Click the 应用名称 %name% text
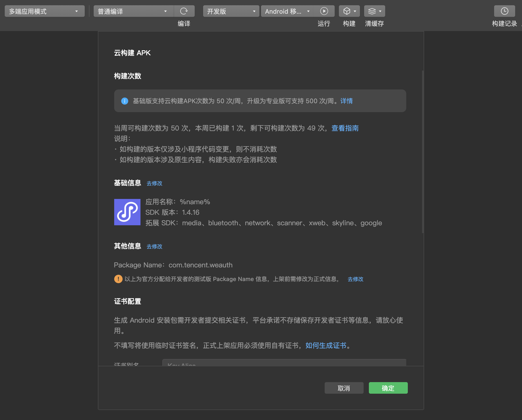The width and height of the screenshot is (522, 420). point(178,202)
